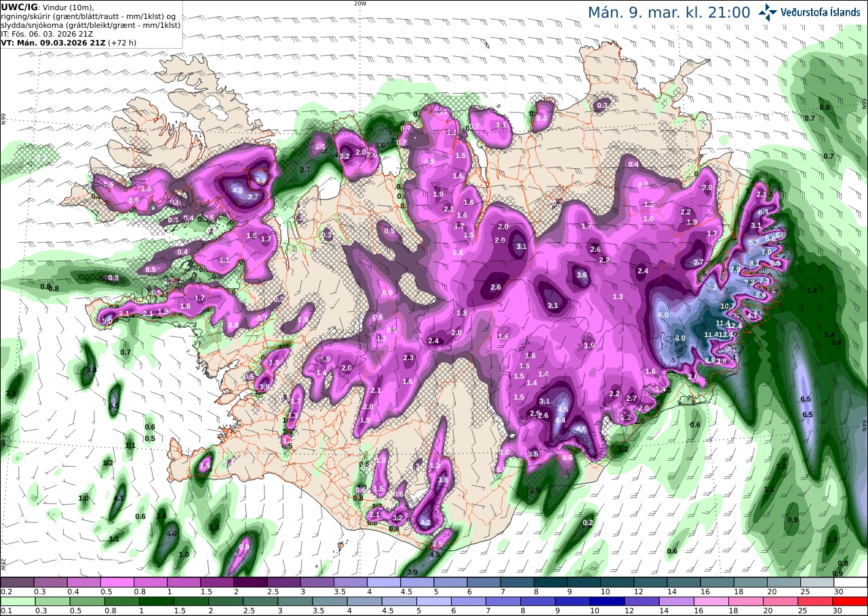Pick the palest green 0.1–0.3 rain swatch
The height and width of the screenshot is (616, 868).
click(17, 601)
